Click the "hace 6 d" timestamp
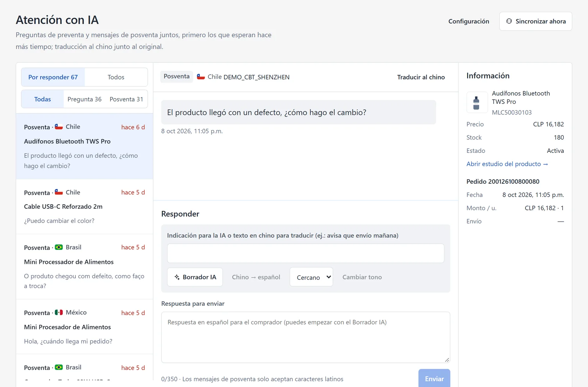588x387 pixels. (x=133, y=127)
